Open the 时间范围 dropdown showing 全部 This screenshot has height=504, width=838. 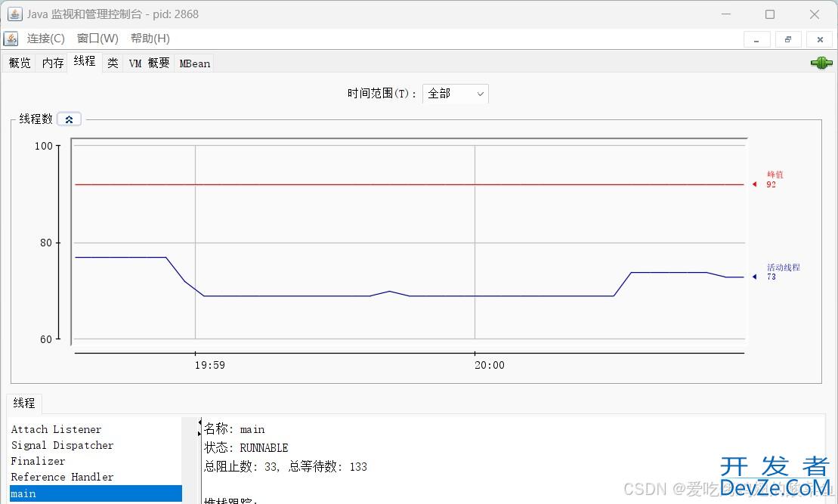pyautogui.click(x=455, y=94)
